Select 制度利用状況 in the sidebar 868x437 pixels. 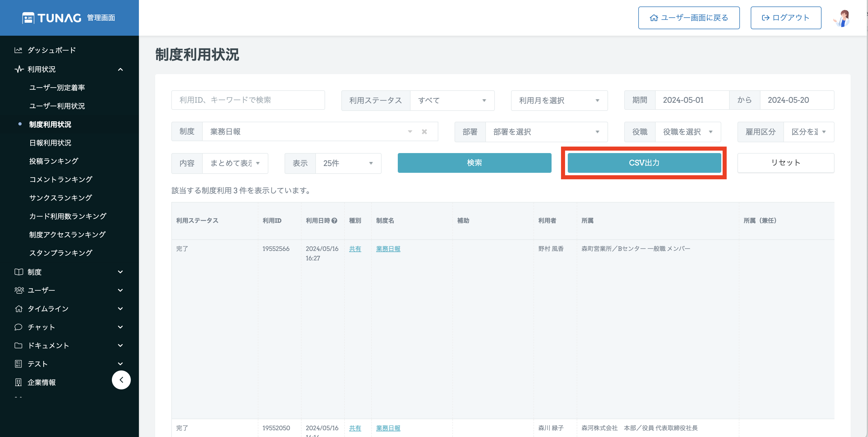point(50,124)
